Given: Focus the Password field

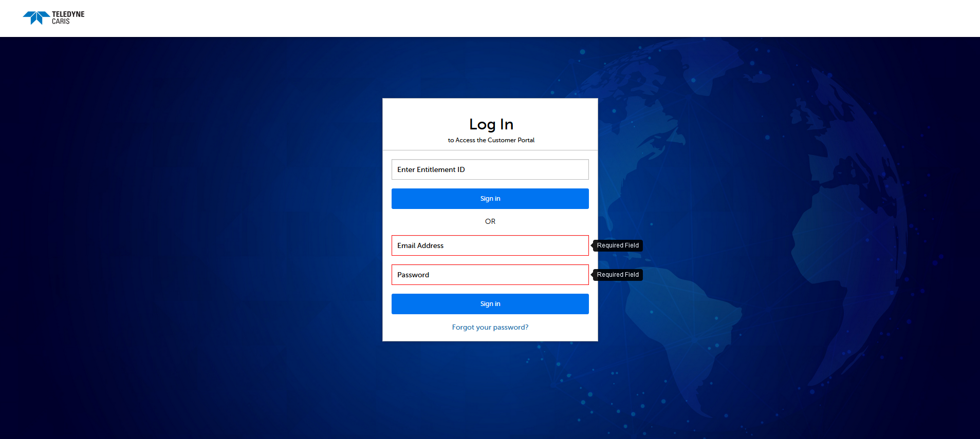Looking at the screenshot, I should coord(490,275).
